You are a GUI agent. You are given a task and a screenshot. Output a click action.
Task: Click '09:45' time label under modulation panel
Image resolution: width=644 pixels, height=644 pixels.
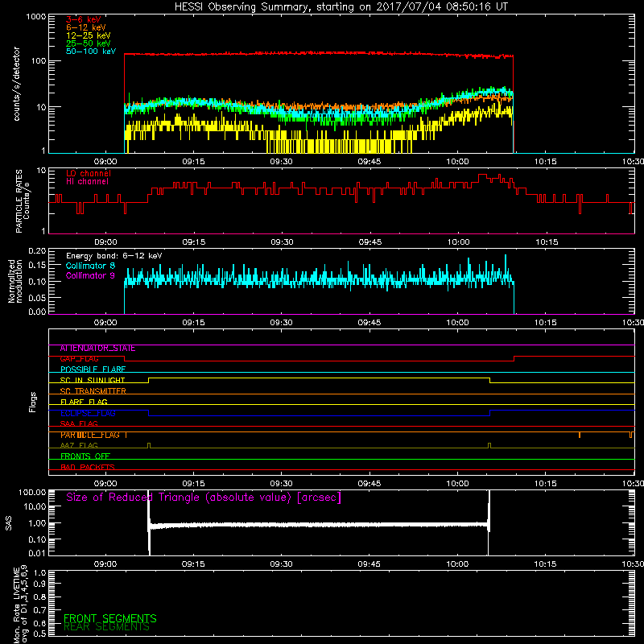(369, 323)
